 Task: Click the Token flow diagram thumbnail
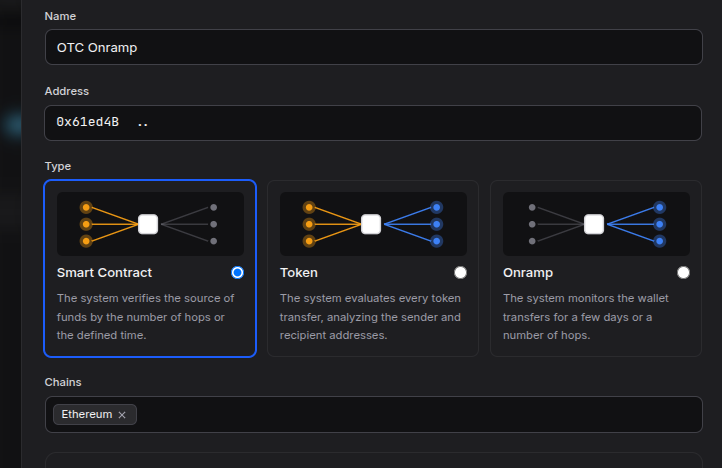(x=373, y=224)
